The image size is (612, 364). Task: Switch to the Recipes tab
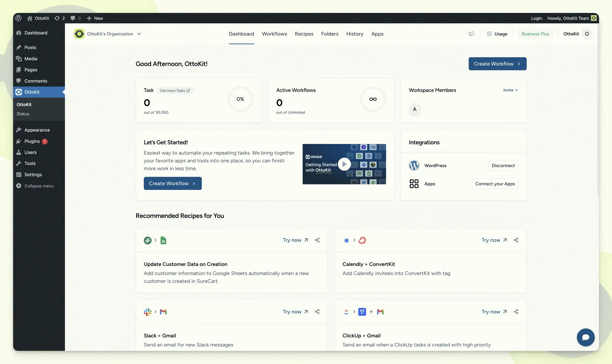click(304, 34)
